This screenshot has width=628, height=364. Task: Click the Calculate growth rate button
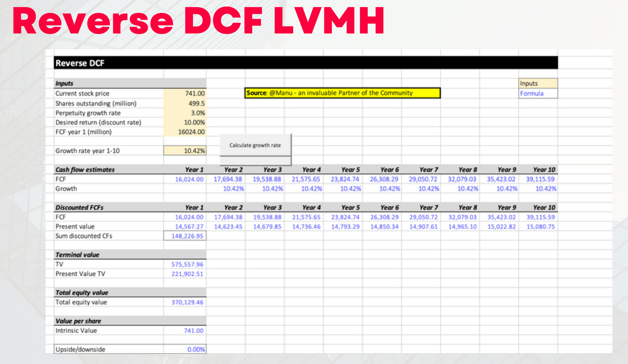click(255, 145)
